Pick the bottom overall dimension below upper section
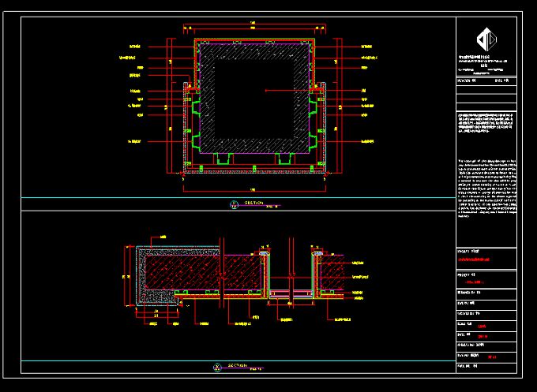 click(254, 189)
